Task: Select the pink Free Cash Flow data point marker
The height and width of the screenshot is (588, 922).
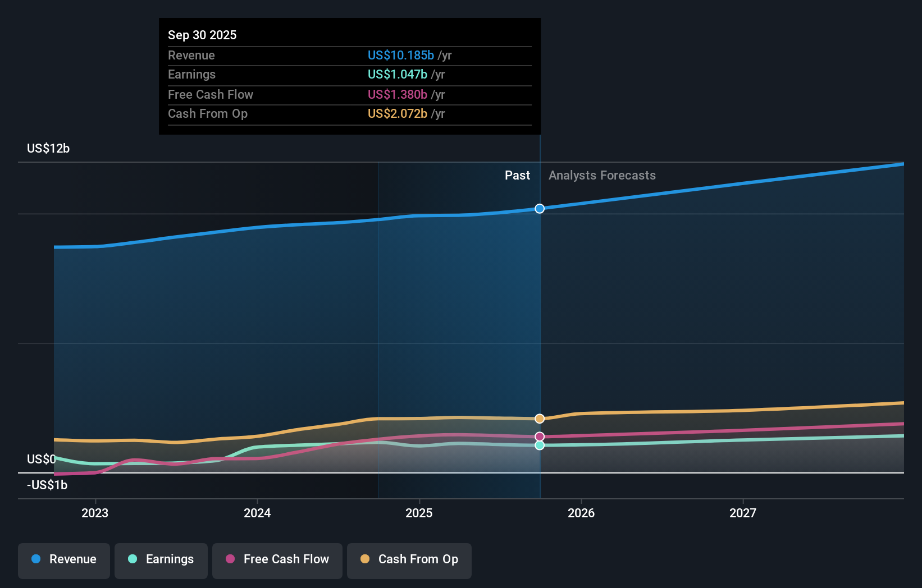Action: [x=540, y=436]
